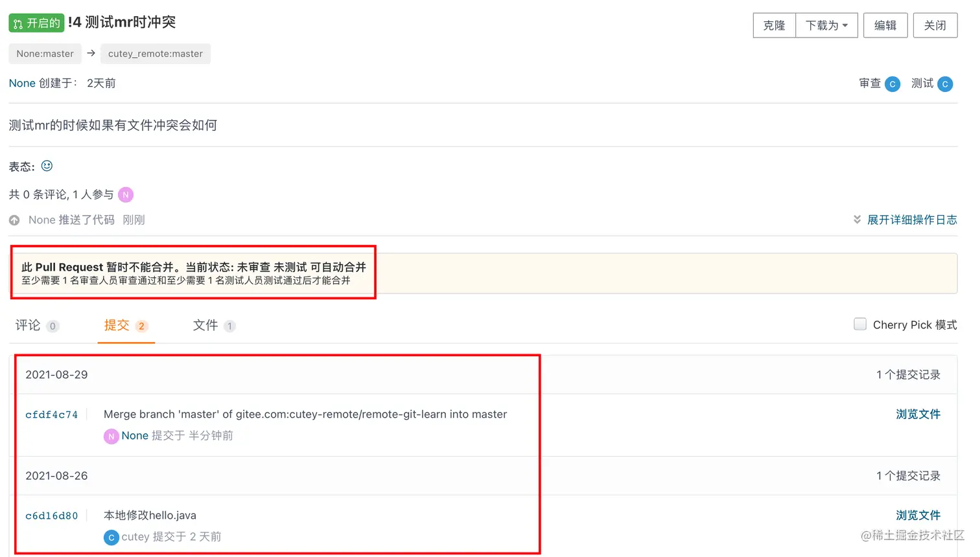Switch to the 评论 tab
This screenshot has height=557, width=980.
coord(37,325)
